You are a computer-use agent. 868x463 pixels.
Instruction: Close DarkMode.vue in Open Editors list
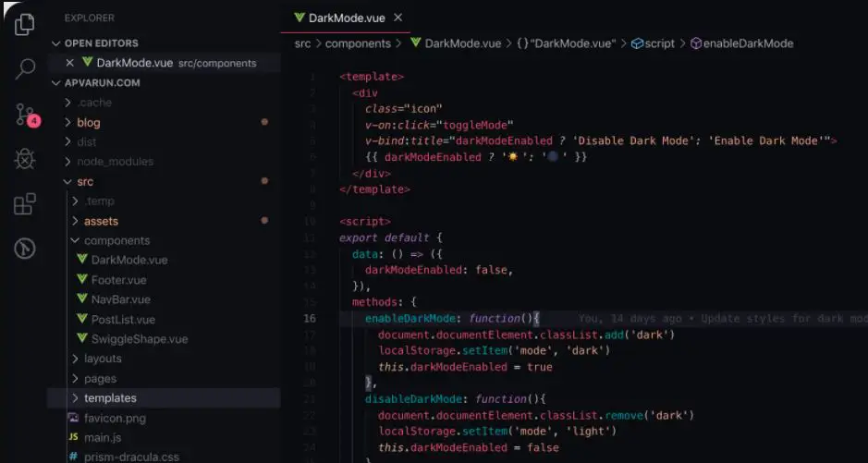click(69, 63)
